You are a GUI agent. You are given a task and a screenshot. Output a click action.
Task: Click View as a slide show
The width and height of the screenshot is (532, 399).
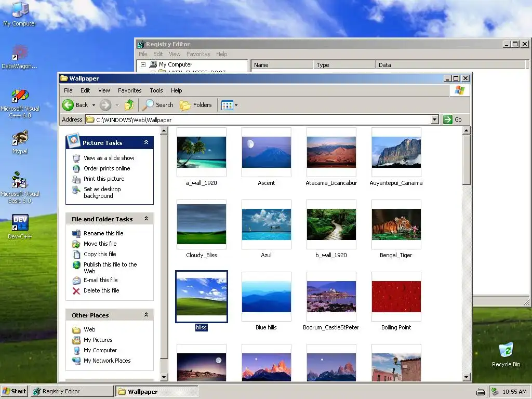(109, 158)
